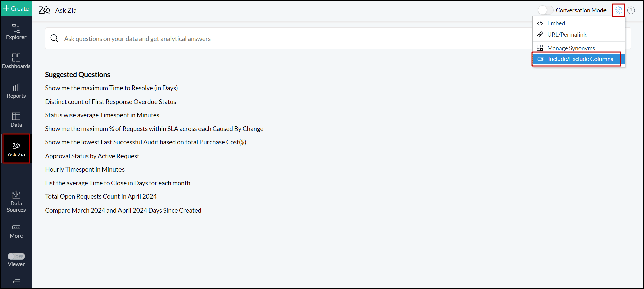Expand the More options in sidebar
The height and width of the screenshot is (289, 644).
tap(16, 231)
